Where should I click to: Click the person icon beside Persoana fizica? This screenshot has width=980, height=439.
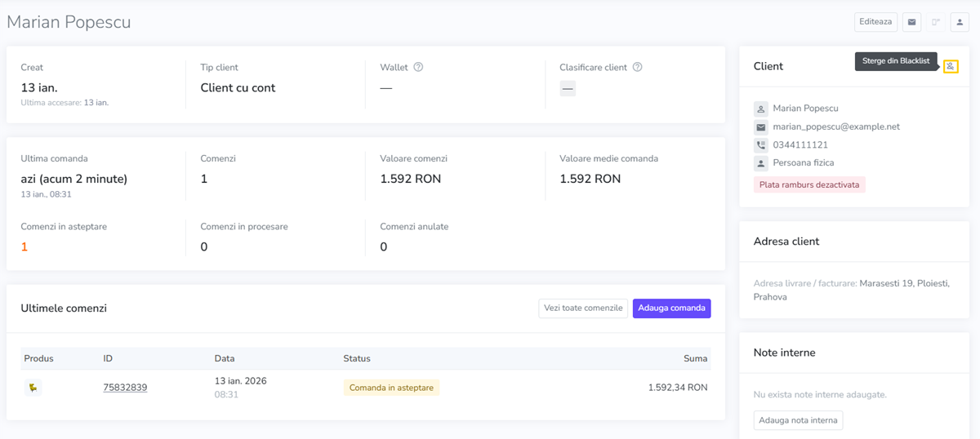pos(761,163)
